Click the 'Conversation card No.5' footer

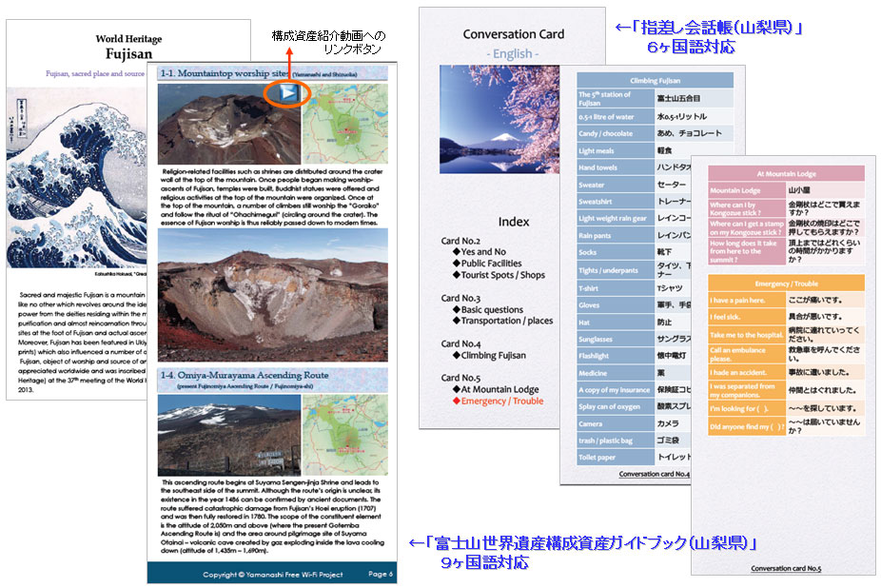(786, 568)
